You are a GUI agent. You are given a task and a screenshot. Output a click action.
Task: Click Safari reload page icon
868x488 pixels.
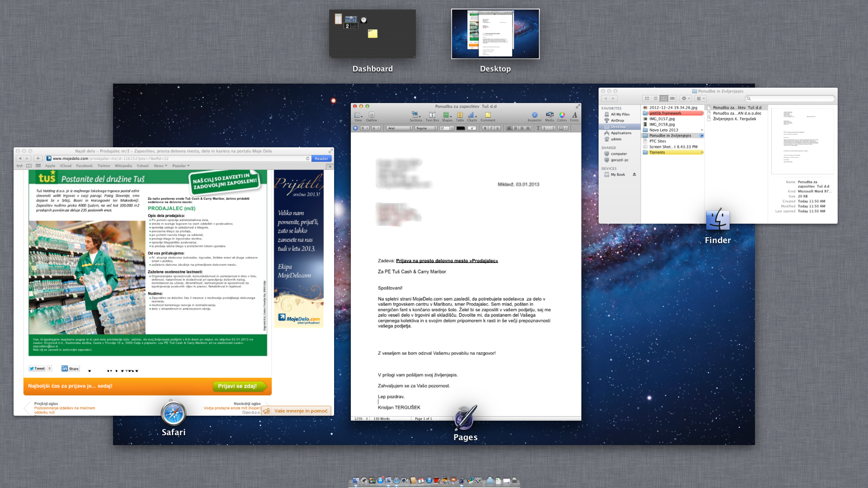pyautogui.click(x=307, y=159)
